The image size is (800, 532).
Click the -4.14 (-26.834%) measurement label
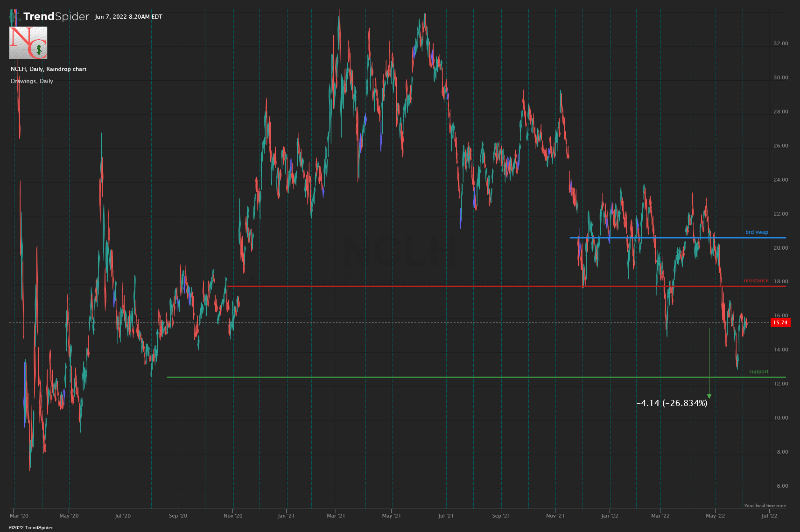[672, 403]
